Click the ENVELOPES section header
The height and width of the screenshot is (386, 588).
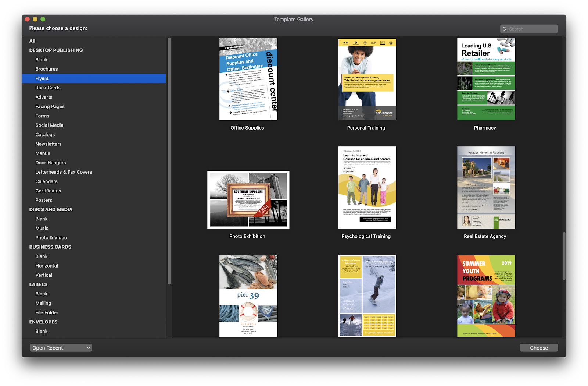tap(43, 322)
